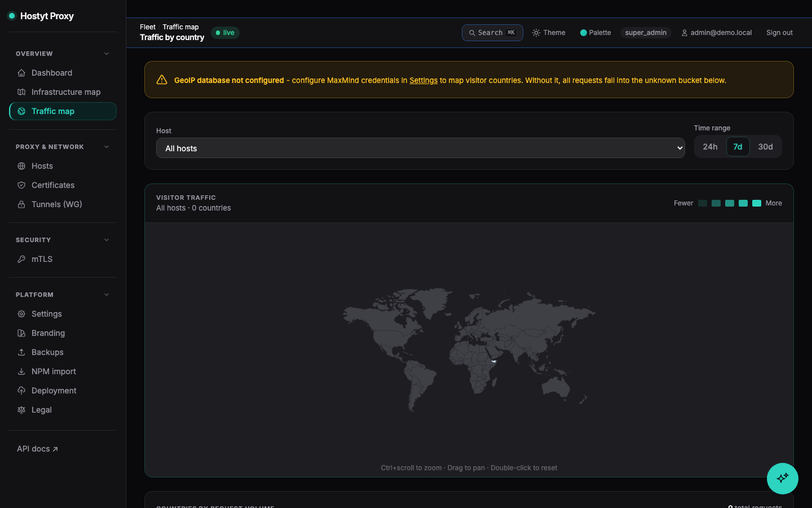Screen dimensions: 812x508
Task: Click the external arrow on API docs
Action: click(55, 449)
